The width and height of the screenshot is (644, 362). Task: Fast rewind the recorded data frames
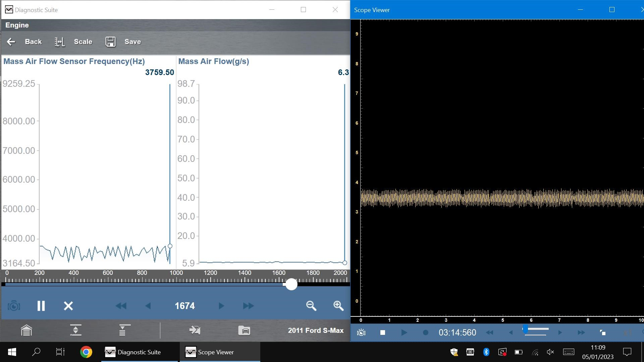click(x=121, y=306)
